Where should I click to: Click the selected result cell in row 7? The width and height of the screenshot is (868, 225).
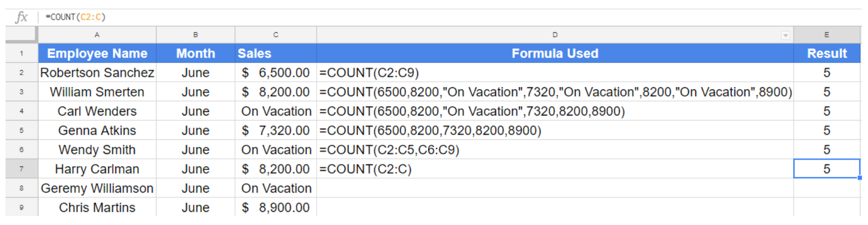826,169
